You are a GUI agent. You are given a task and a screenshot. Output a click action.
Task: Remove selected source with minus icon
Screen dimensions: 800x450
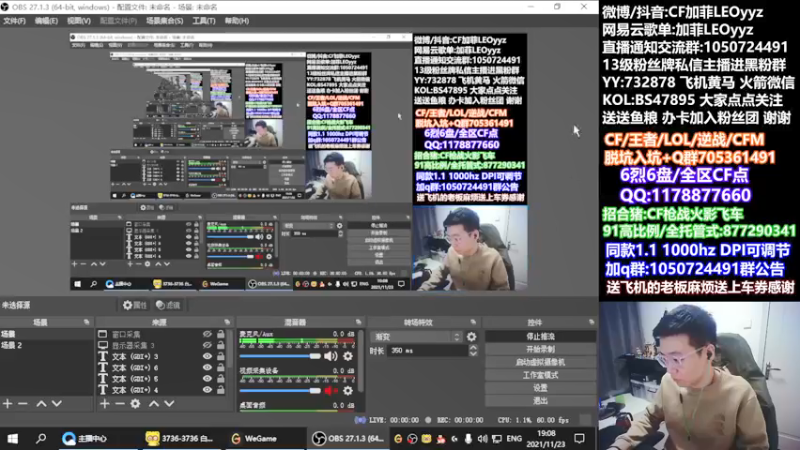pos(120,404)
